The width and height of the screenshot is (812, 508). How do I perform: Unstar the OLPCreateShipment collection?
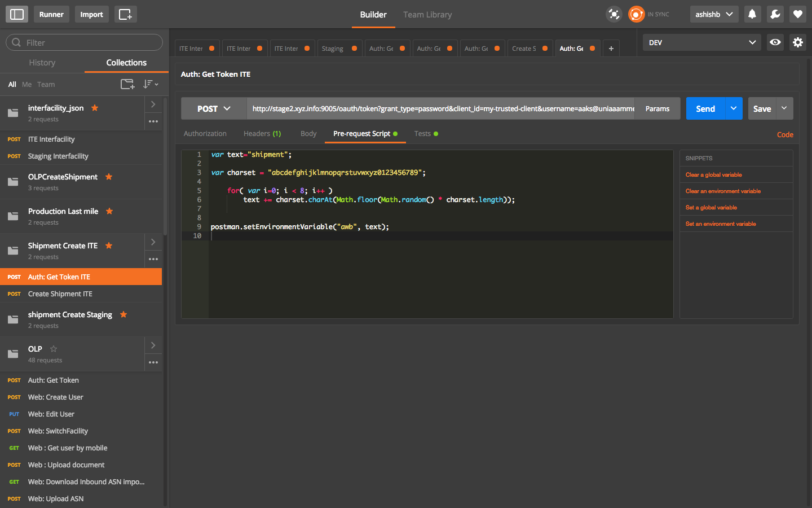(109, 177)
